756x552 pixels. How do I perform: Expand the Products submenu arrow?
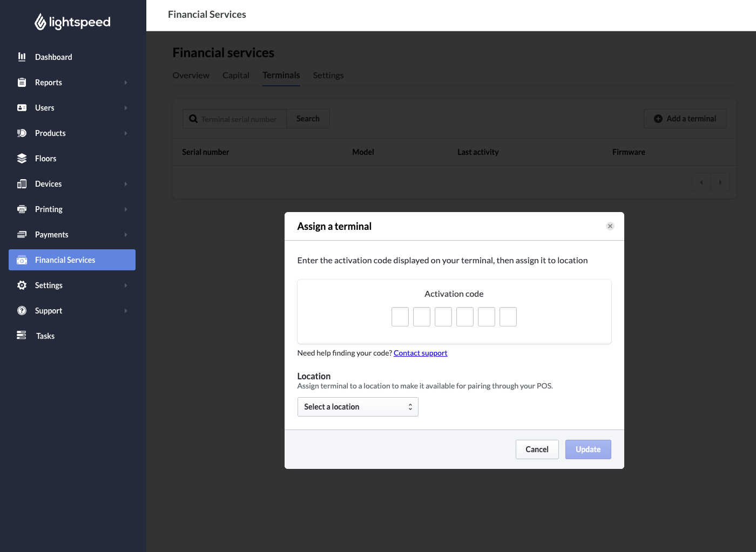point(126,133)
